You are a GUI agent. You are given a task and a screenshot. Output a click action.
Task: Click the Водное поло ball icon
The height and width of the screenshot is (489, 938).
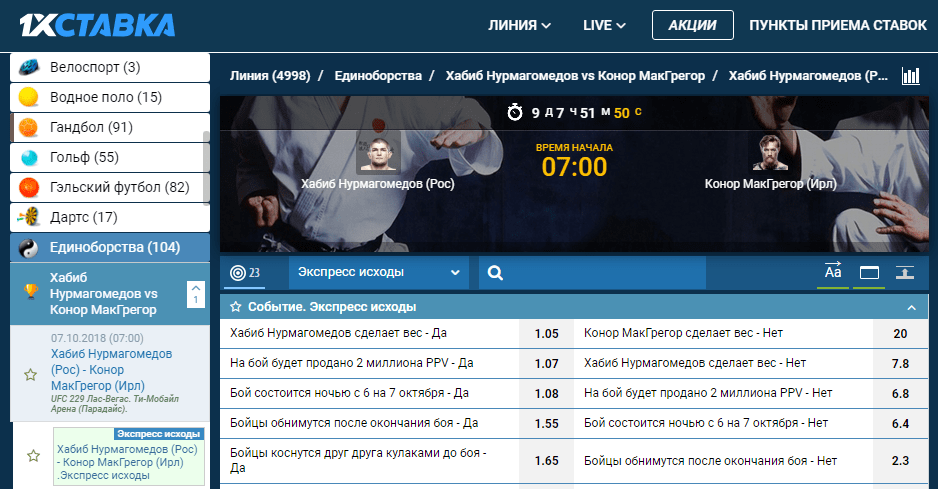pyautogui.click(x=29, y=97)
